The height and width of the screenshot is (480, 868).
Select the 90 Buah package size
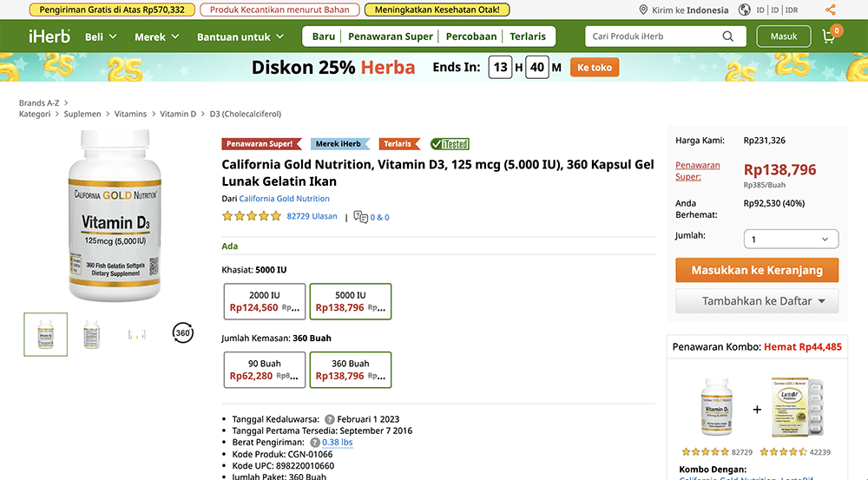click(x=264, y=370)
